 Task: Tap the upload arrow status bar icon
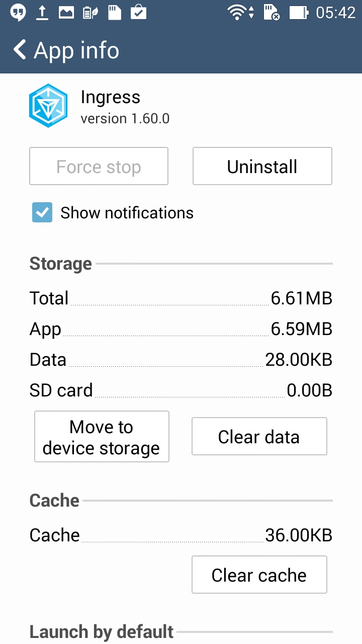(42, 13)
